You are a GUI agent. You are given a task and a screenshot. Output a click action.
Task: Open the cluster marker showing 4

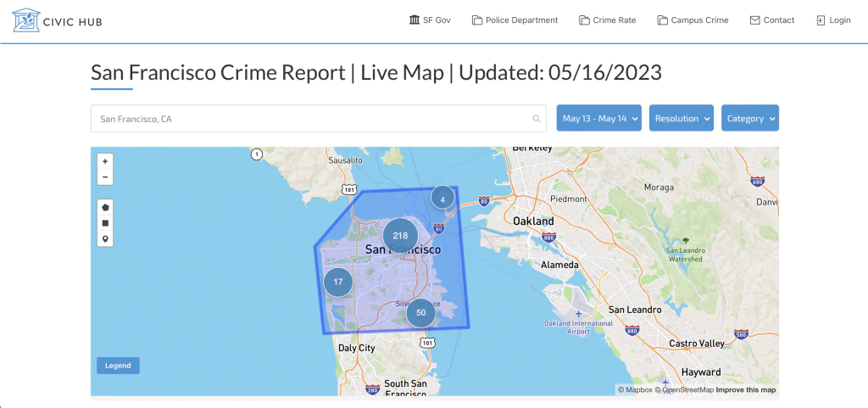(442, 198)
